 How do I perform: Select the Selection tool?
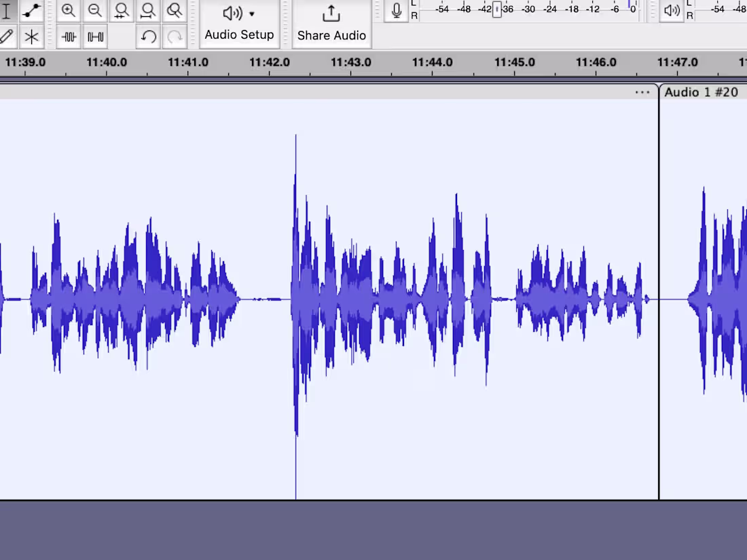pyautogui.click(x=7, y=10)
